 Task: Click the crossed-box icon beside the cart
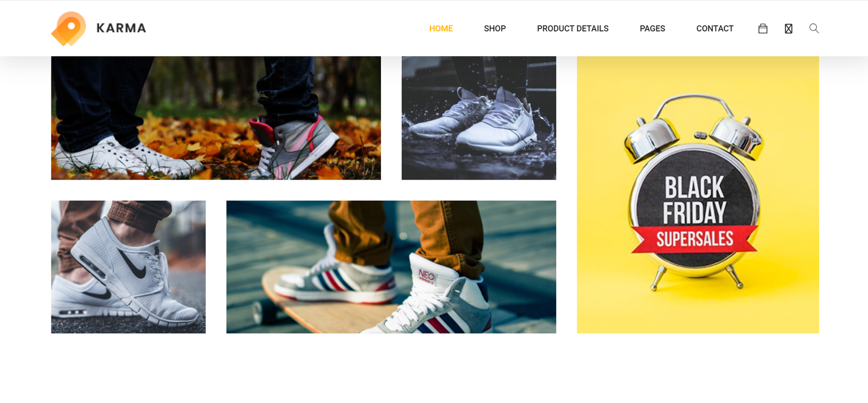788,28
